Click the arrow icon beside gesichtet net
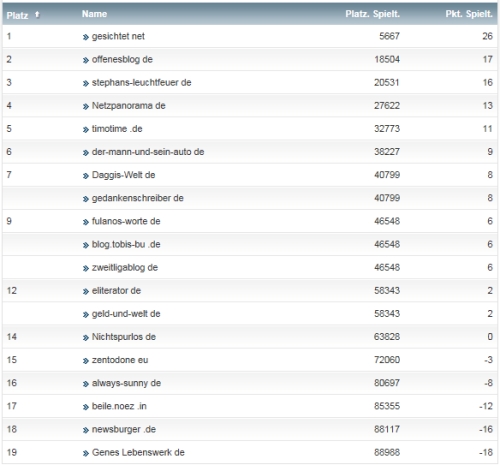 point(86,37)
